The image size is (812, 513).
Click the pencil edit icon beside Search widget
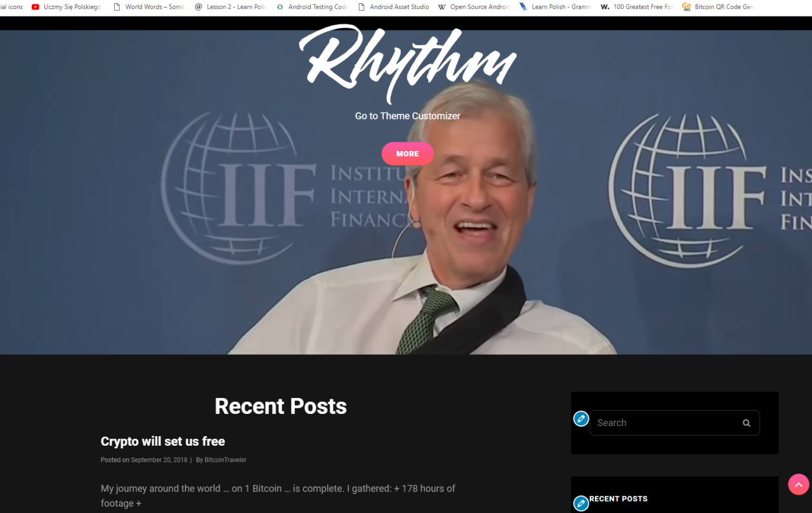click(x=581, y=419)
